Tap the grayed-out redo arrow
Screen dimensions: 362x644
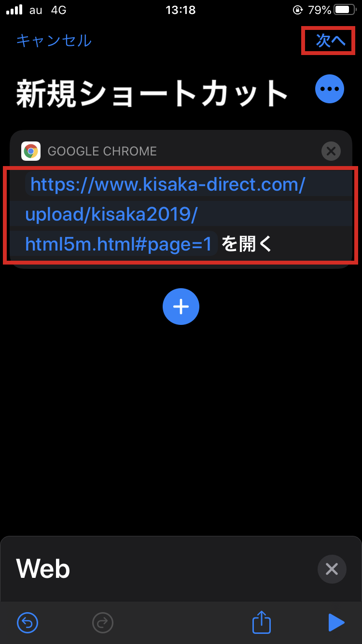(102, 623)
